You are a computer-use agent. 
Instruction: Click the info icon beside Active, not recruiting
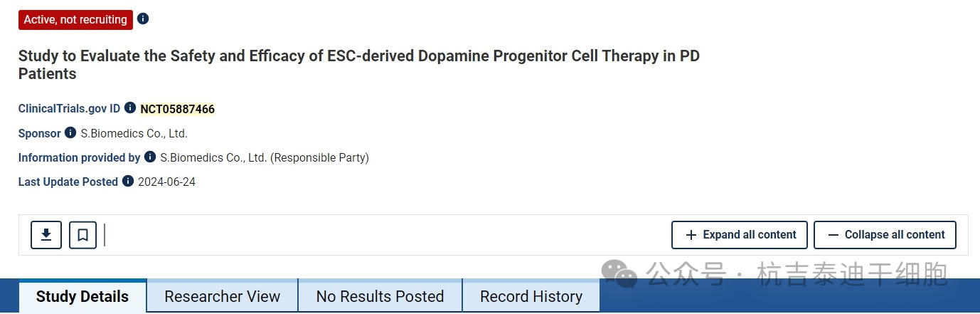[143, 19]
